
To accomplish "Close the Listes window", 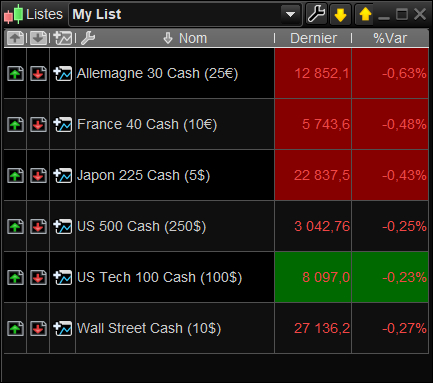I will tap(420, 14).
